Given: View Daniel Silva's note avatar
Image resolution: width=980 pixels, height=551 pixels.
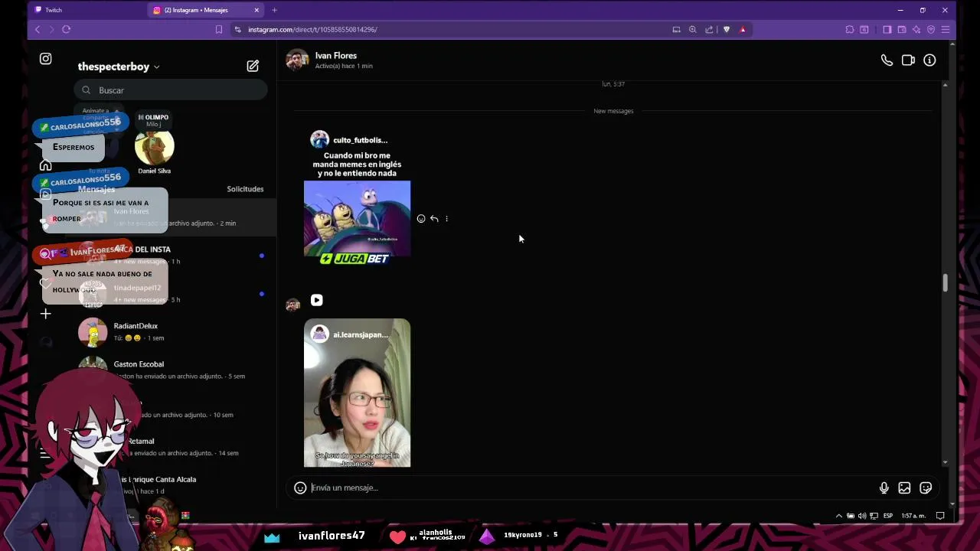Looking at the screenshot, I should [155, 146].
